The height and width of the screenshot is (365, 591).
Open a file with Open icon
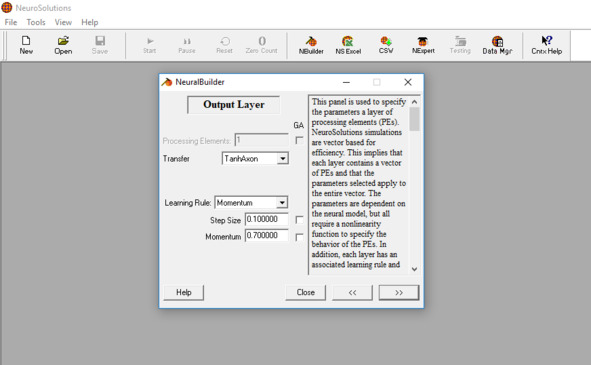tap(63, 45)
